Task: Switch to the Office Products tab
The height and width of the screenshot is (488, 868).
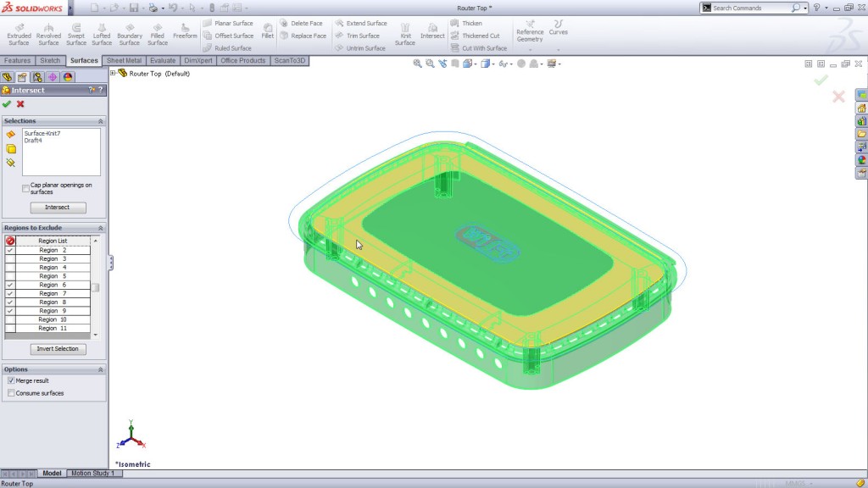Action: pyautogui.click(x=243, y=60)
